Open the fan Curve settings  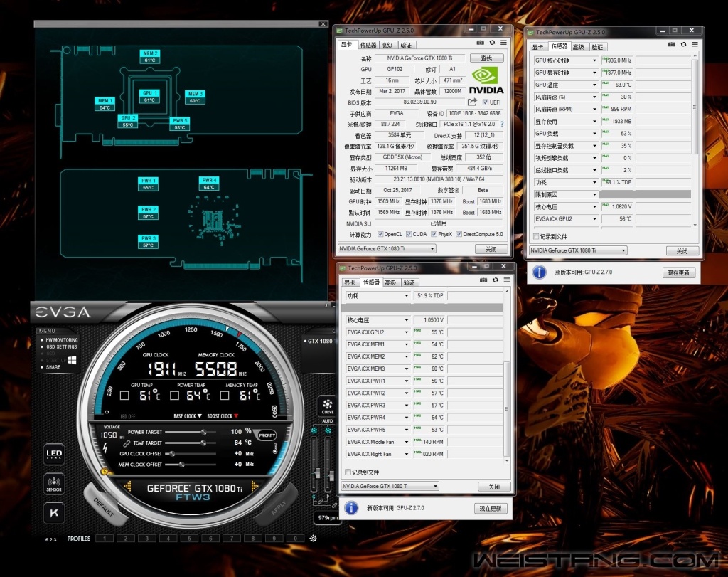point(327,406)
